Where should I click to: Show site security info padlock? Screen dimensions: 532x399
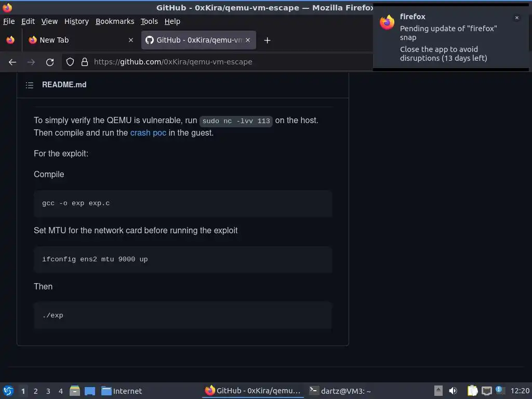pos(85,62)
